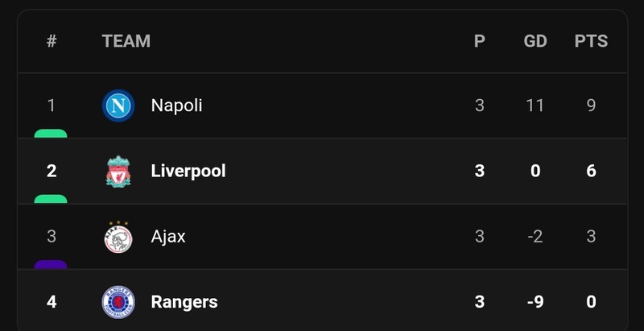This screenshot has height=331, width=644.
Task: Click Rangers' goal difference value -9
Action: click(x=535, y=302)
